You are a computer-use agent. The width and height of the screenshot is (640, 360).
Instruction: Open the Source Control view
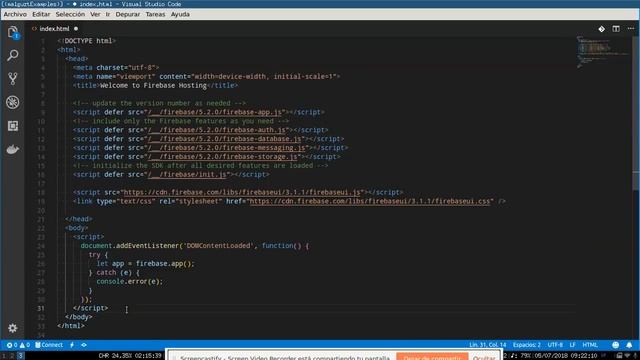[x=13, y=78]
